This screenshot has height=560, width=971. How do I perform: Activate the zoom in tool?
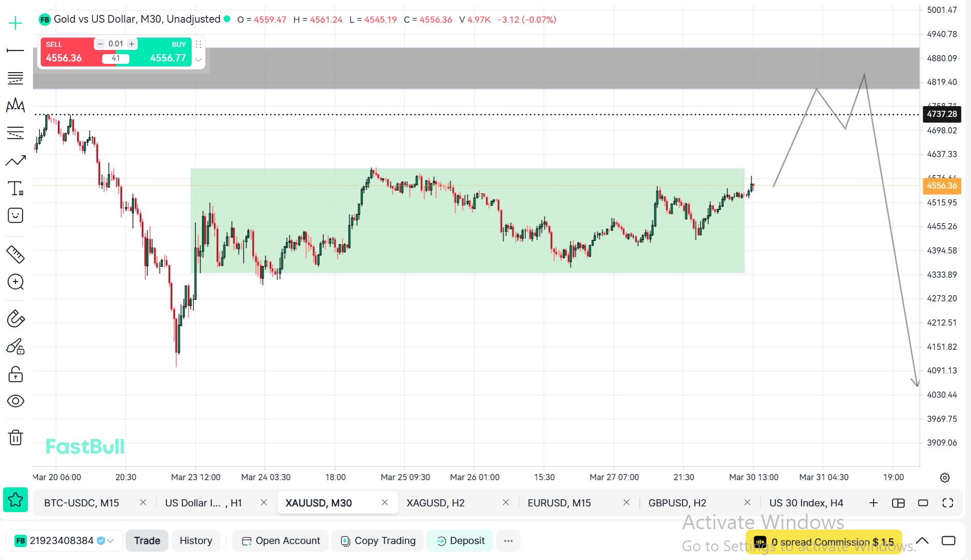15,282
